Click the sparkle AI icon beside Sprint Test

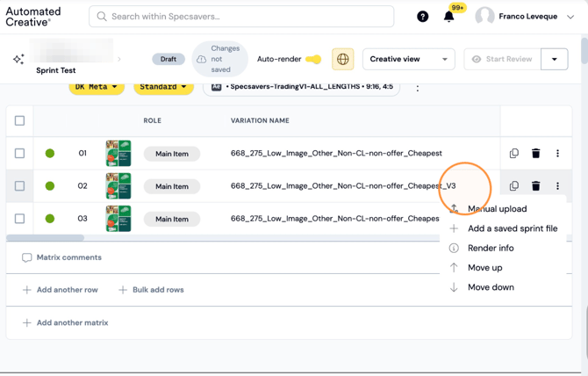[x=18, y=59]
